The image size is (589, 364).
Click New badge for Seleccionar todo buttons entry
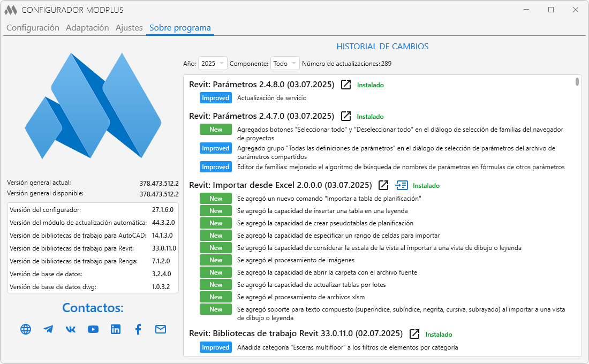click(216, 130)
